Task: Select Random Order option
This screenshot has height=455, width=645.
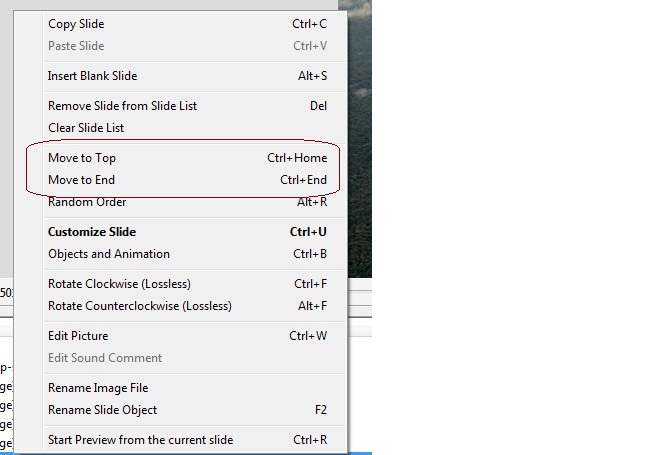Action: 180,202
